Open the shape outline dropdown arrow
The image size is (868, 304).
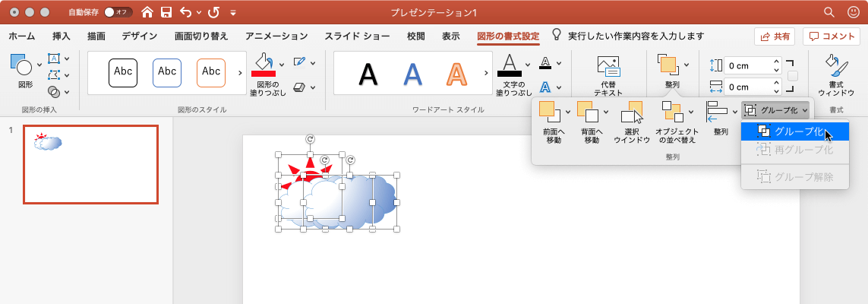(x=313, y=62)
